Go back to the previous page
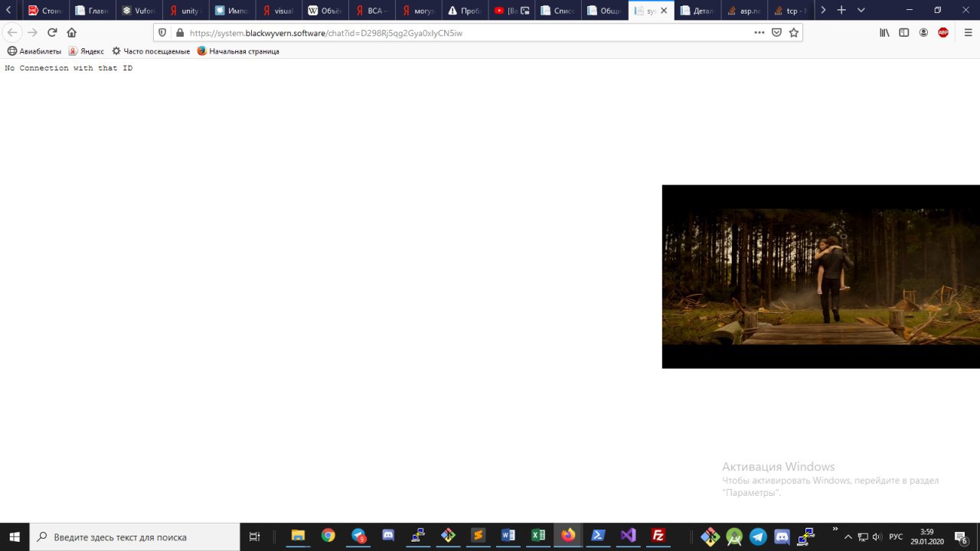Image resolution: width=980 pixels, height=551 pixels. (x=12, y=33)
